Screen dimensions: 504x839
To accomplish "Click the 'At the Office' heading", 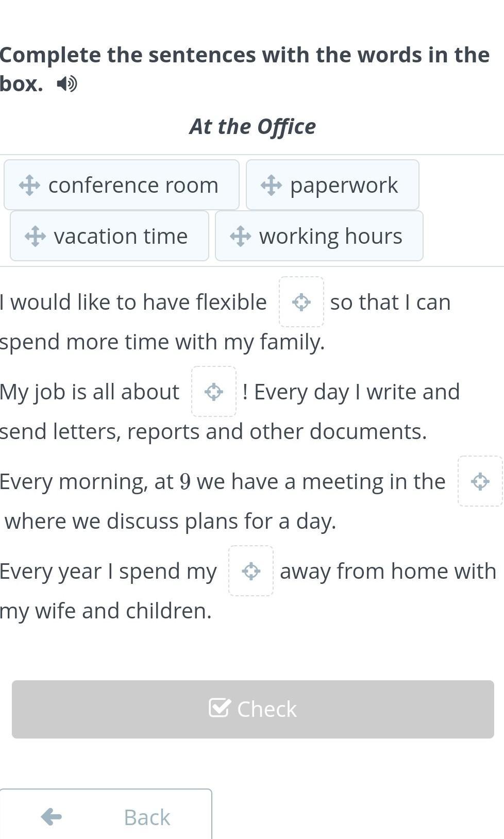I will 252,126.
